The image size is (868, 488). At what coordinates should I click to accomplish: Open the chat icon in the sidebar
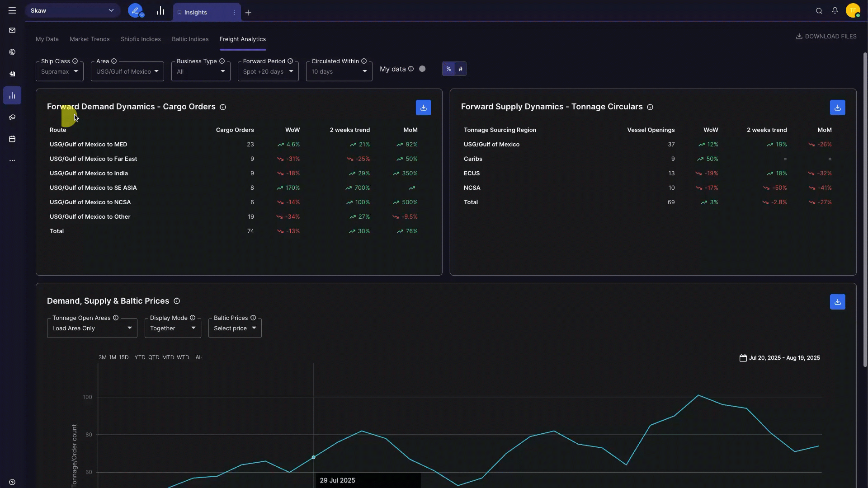pyautogui.click(x=12, y=117)
